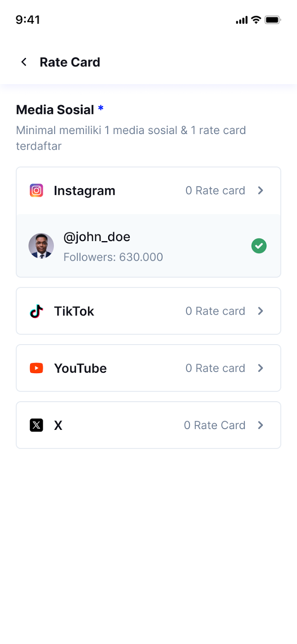Tap the battery status icon

[x=272, y=20]
